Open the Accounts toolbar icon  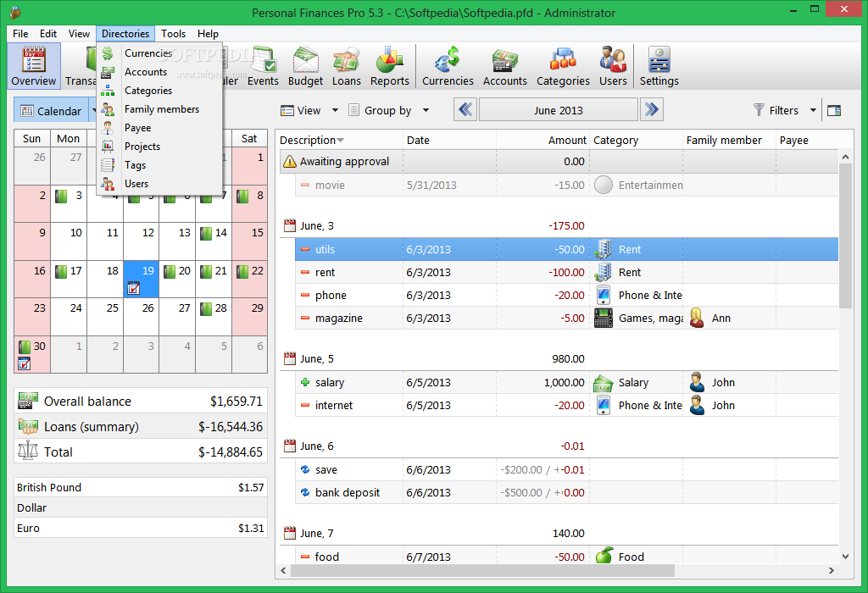tap(505, 66)
